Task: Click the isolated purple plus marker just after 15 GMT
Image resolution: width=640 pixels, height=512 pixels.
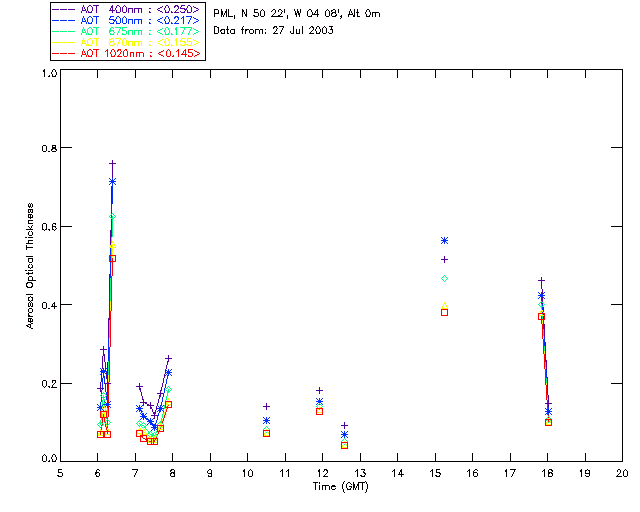Action: [x=444, y=259]
